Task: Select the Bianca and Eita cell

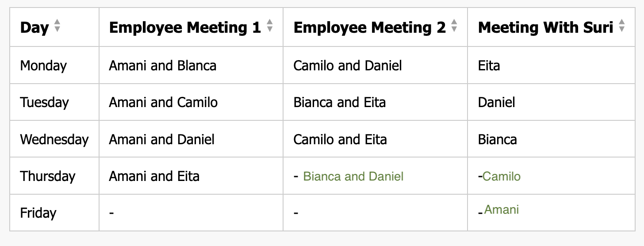Action: click(339, 103)
